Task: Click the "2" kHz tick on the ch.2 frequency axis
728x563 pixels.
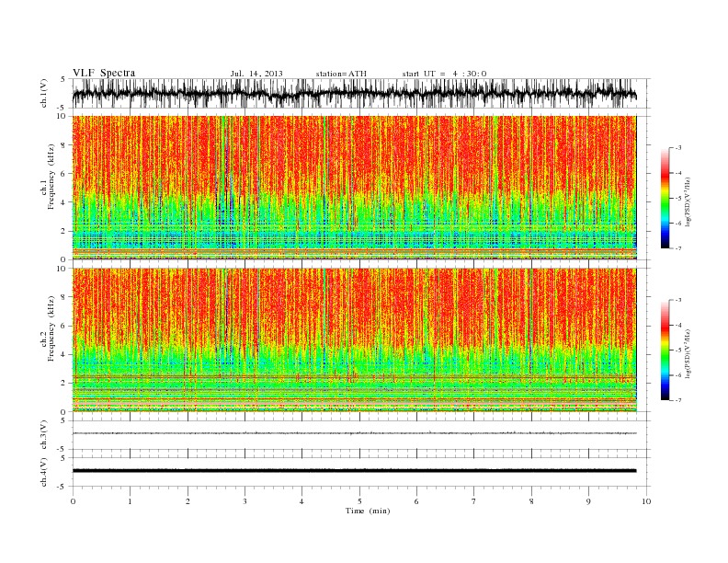Action: pyautogui.click(x=63, y=384)
